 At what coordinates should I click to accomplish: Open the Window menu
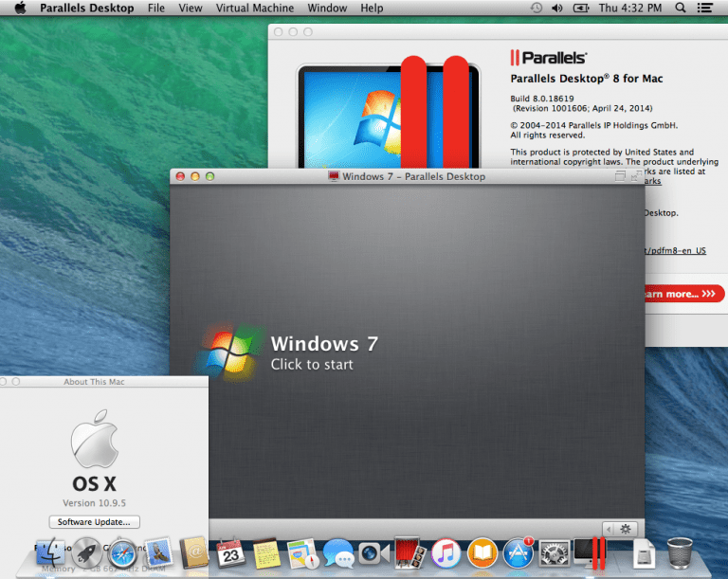point(327,8)
